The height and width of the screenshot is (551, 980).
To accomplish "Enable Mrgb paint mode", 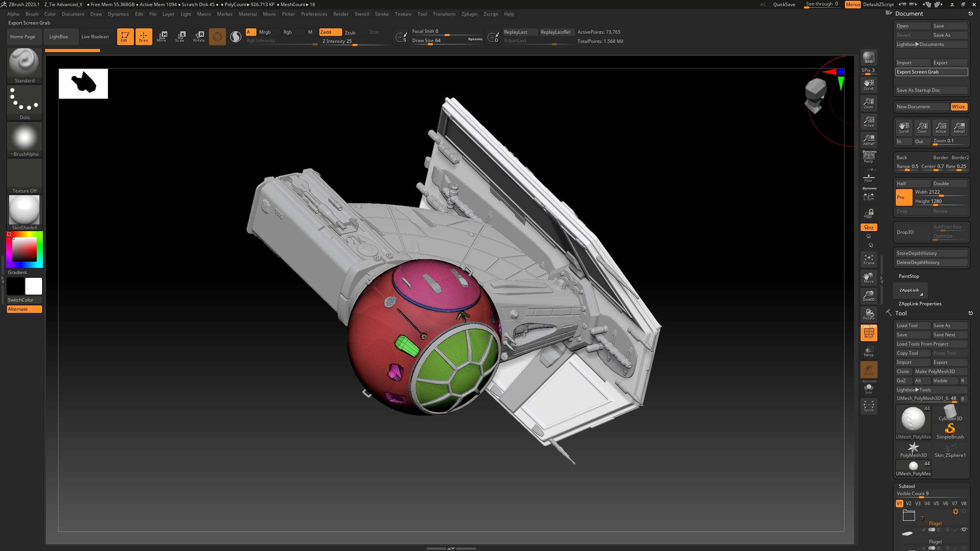I will click(x=265, y=32).
